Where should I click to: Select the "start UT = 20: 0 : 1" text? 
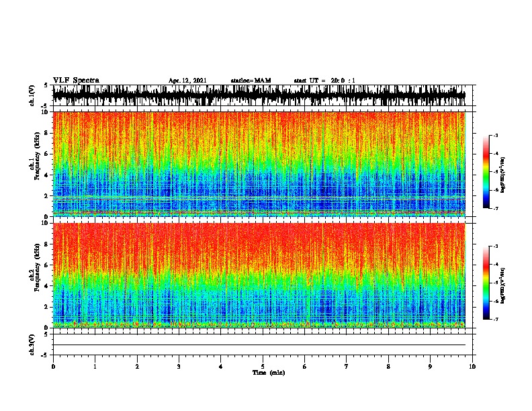point(324,81)
